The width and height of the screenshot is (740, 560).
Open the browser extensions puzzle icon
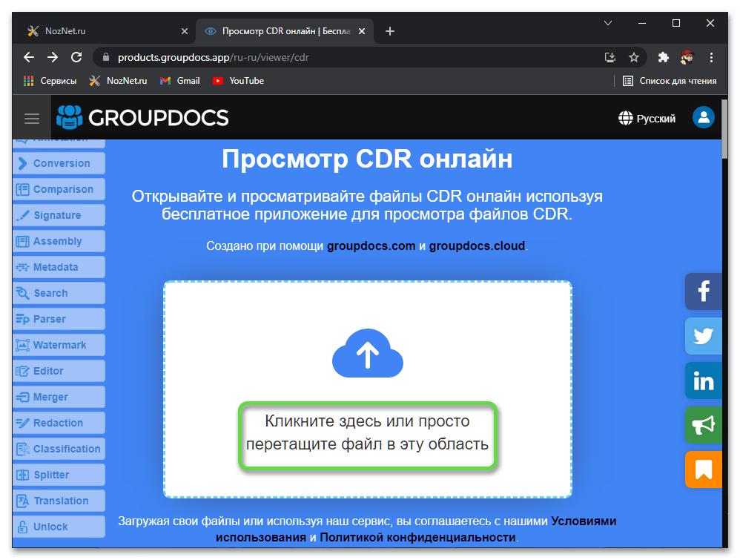tap(664, 57)
